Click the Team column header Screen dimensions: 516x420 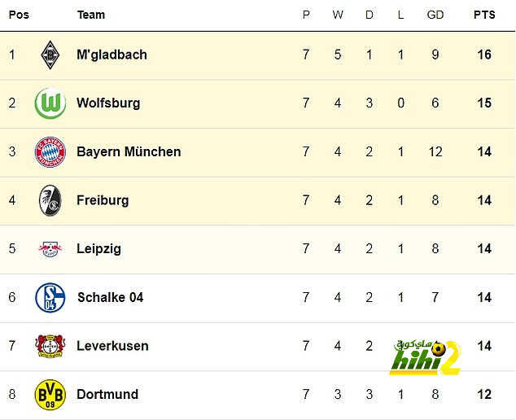[x=91, y=15]
